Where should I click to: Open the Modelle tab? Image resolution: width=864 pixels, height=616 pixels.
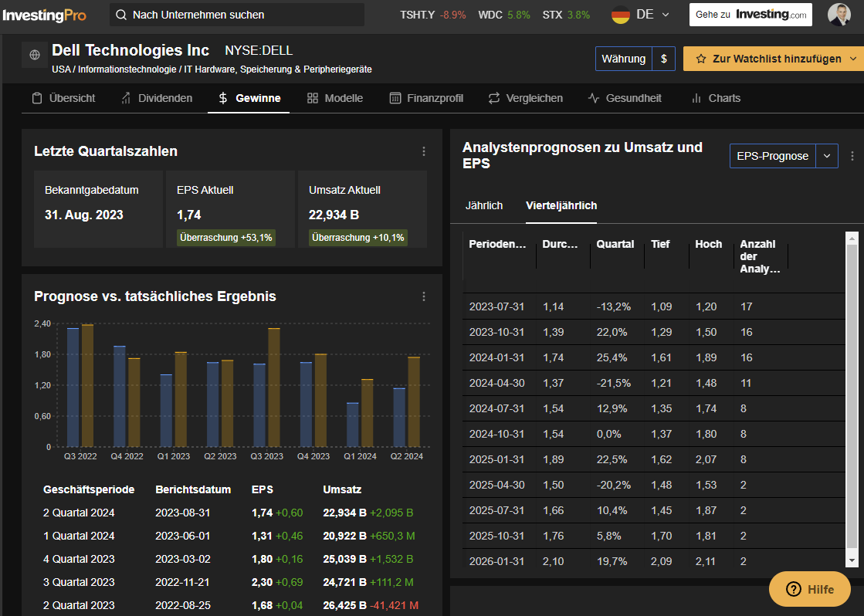click(x=335, y=98)
